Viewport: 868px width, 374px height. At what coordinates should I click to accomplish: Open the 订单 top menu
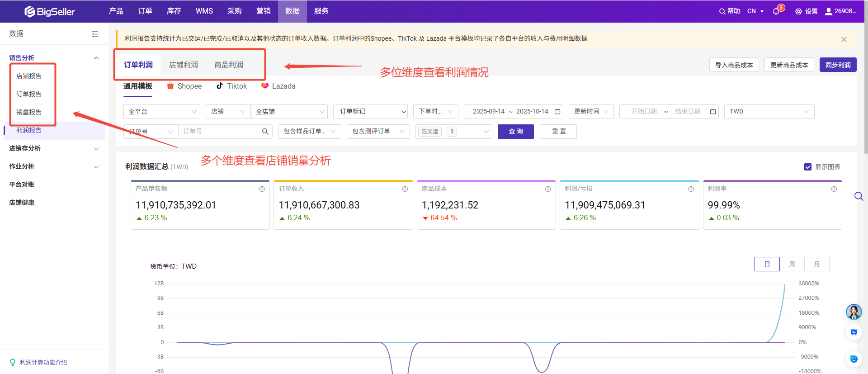[145, 11]
